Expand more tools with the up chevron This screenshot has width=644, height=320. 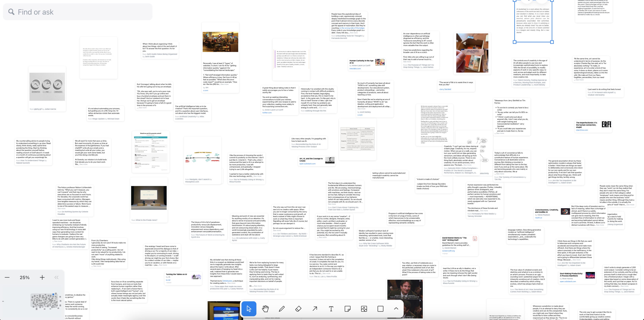click(396, 309)
